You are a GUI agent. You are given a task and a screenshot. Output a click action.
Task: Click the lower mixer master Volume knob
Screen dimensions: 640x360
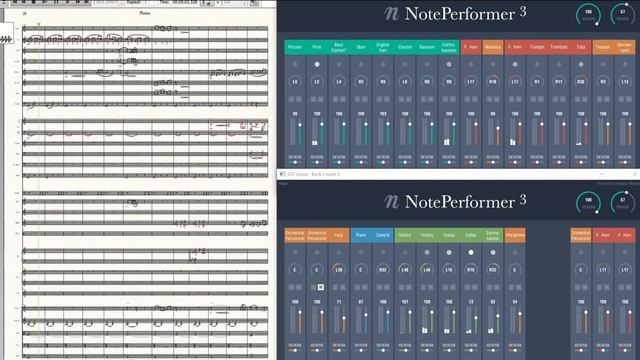[x=588, y=203]
